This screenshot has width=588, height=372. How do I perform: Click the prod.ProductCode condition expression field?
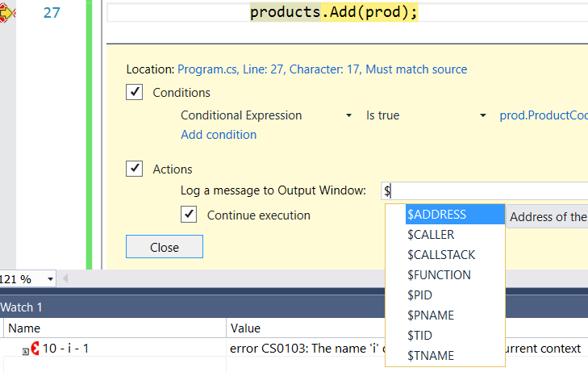tap(542, 115)
